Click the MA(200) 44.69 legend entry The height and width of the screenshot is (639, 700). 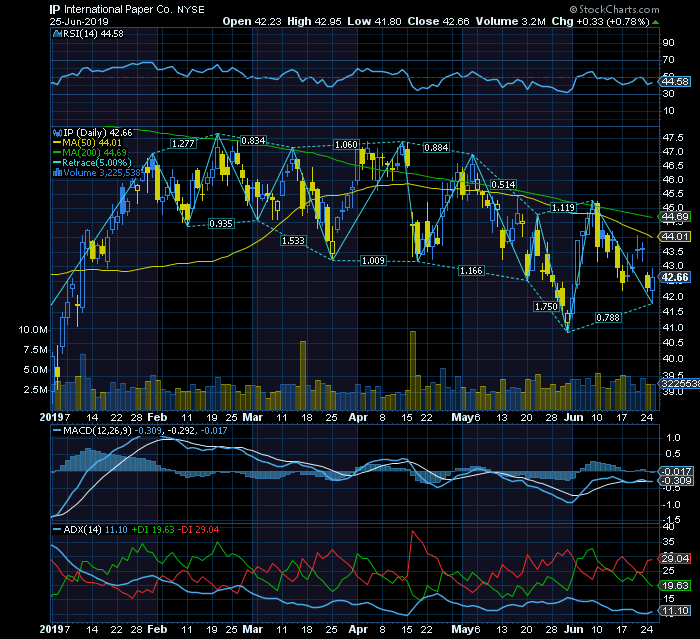click(90, 153)
